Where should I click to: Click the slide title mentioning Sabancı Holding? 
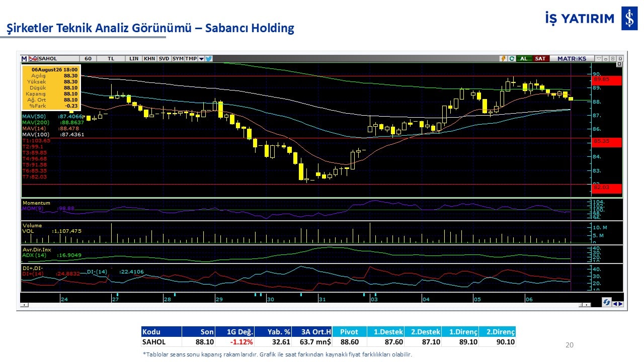[150, 28]
